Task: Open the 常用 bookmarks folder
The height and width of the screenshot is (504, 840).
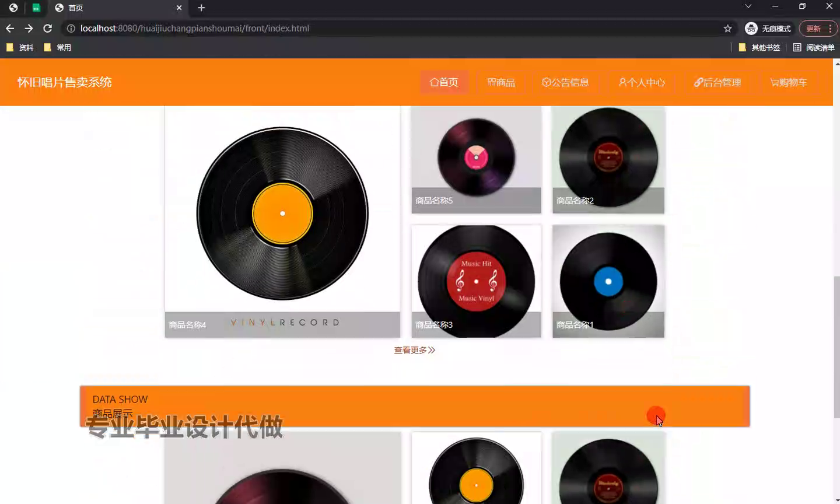Action: pyautogui.click(x=57, y=48)
